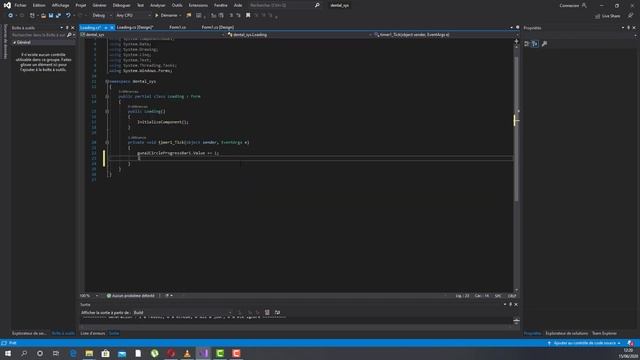Screen dimensions: 640x360
Task: Collapse the timer1_Tick method block
Action: point(107,142)
